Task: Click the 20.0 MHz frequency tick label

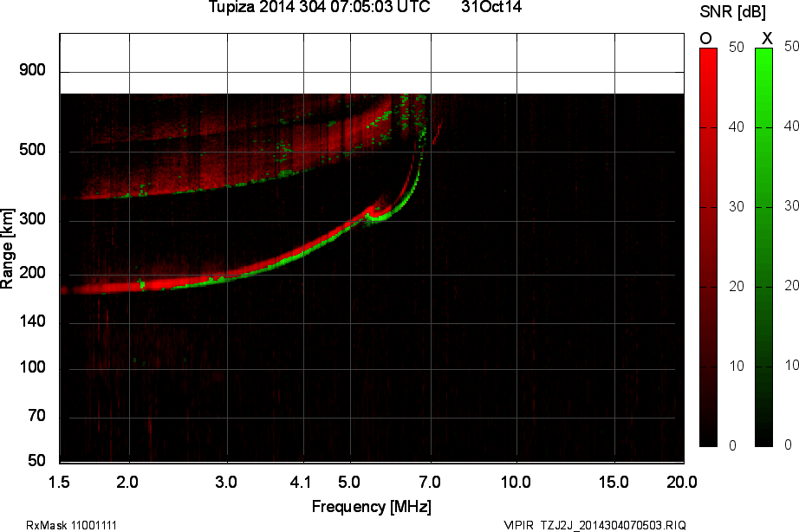Action: point(684,483)
